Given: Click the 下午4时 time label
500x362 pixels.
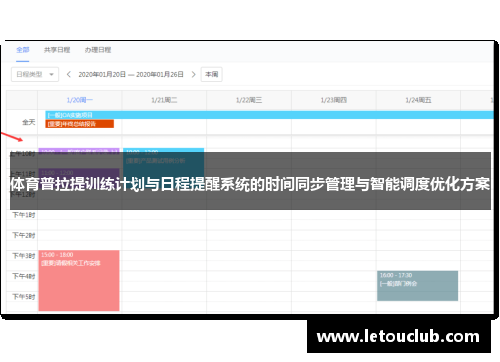Looking at the screenshot, I should [x=24, y=276].
